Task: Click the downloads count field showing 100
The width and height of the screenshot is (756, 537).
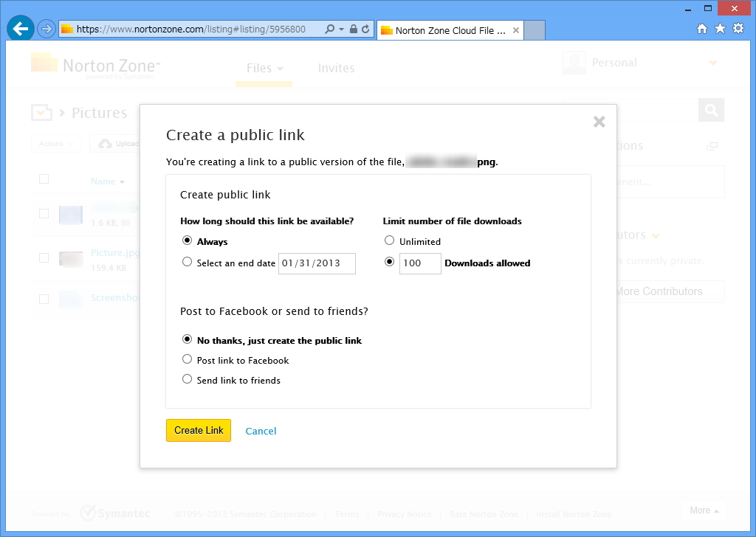Action: click(420, 263)
